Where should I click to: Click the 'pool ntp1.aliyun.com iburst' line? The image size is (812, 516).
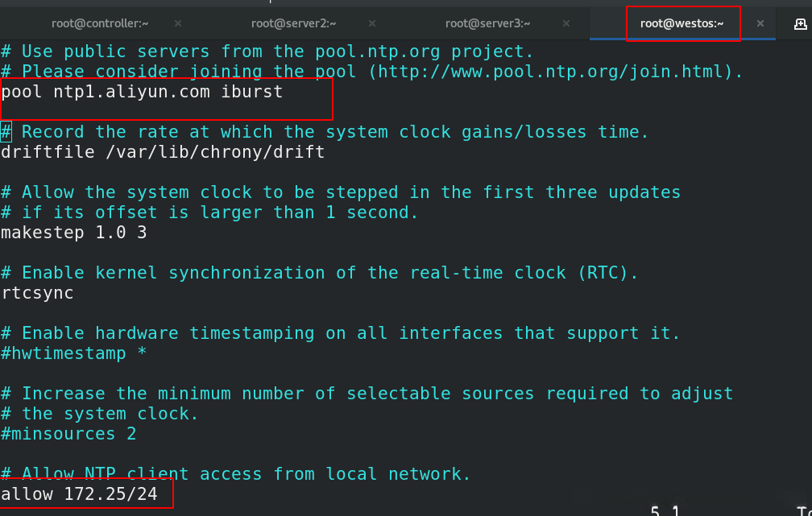142,92
